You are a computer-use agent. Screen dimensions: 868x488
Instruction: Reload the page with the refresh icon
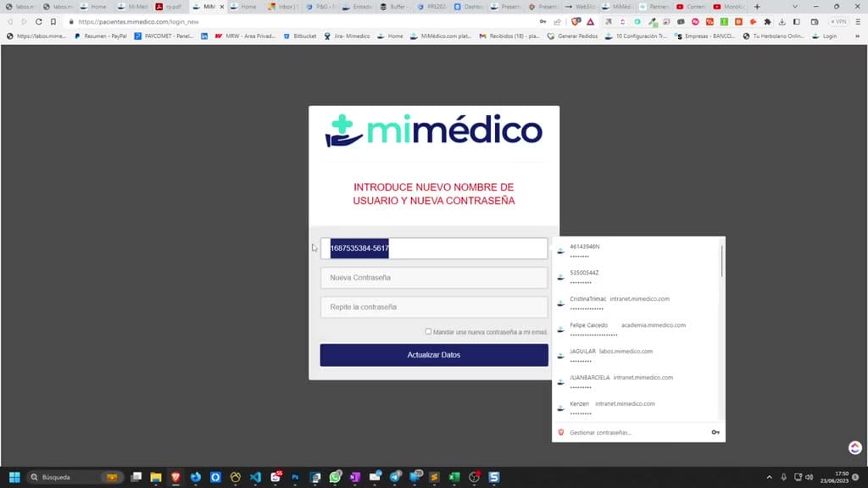[x=38, y=21]
